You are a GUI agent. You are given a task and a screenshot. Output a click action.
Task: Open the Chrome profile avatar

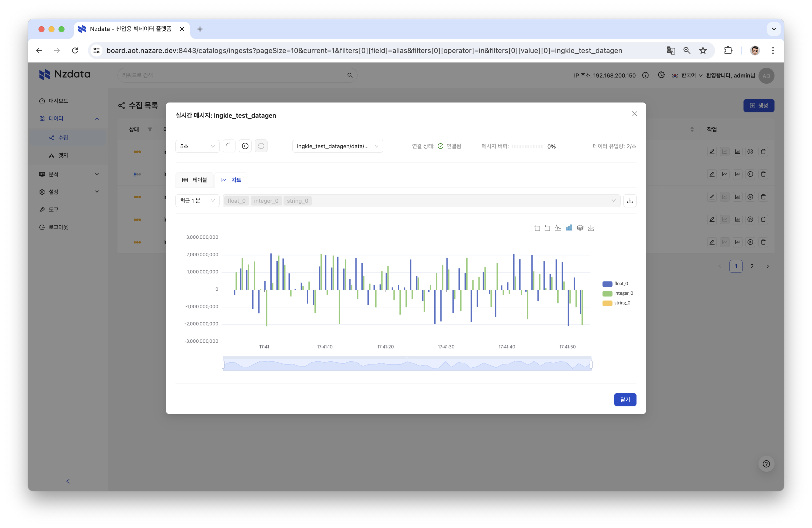(x=755, y=50)
